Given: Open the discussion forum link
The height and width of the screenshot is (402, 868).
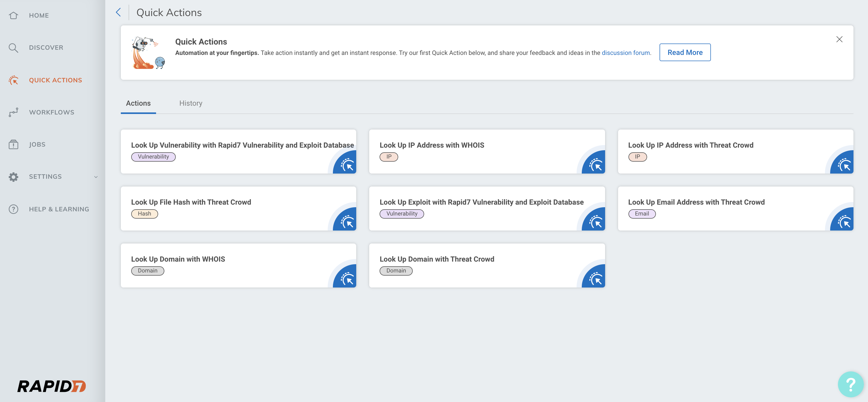Looking at the screenshot, I should tap(626, 53).
